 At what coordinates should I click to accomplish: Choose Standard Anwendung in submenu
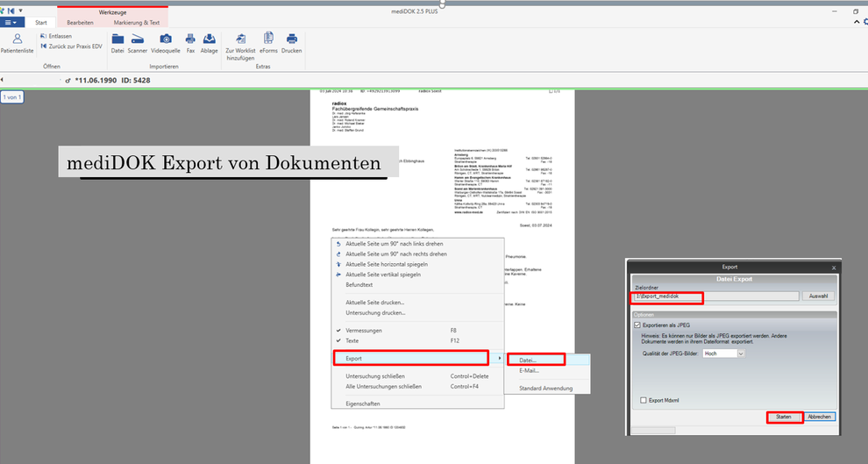tap(547, 389)
